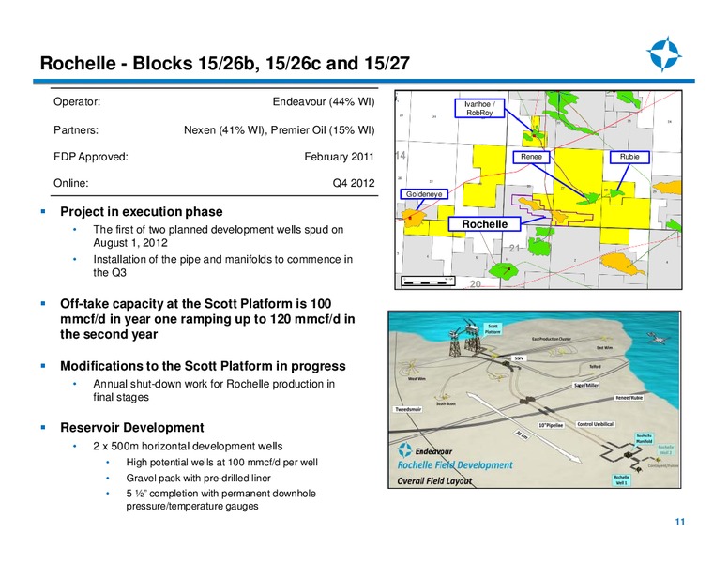Click 'High potential wells at 100 mmcf/d' bullet
728x563 pixels.
222,463
